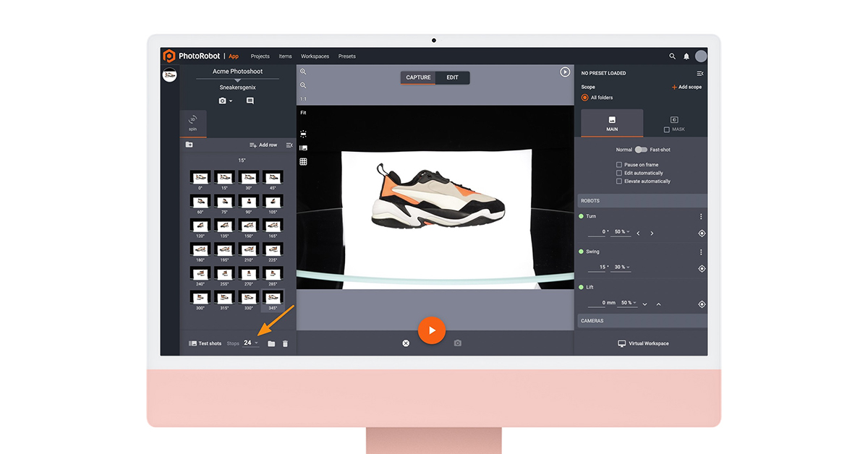
Task: Select the 90° thumbnail
Action: coord(249,204)
